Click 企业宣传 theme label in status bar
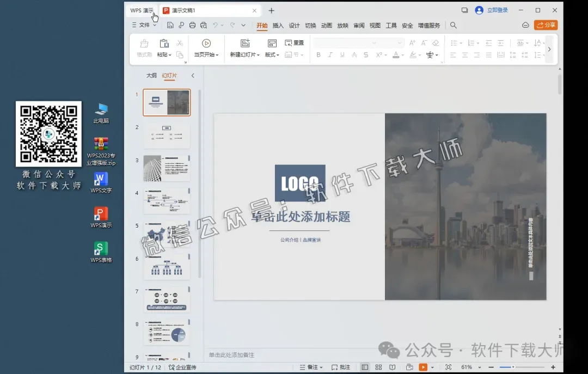Image resolution: width=588 pixels, height=374 pixels. click(x=182, y=367)
